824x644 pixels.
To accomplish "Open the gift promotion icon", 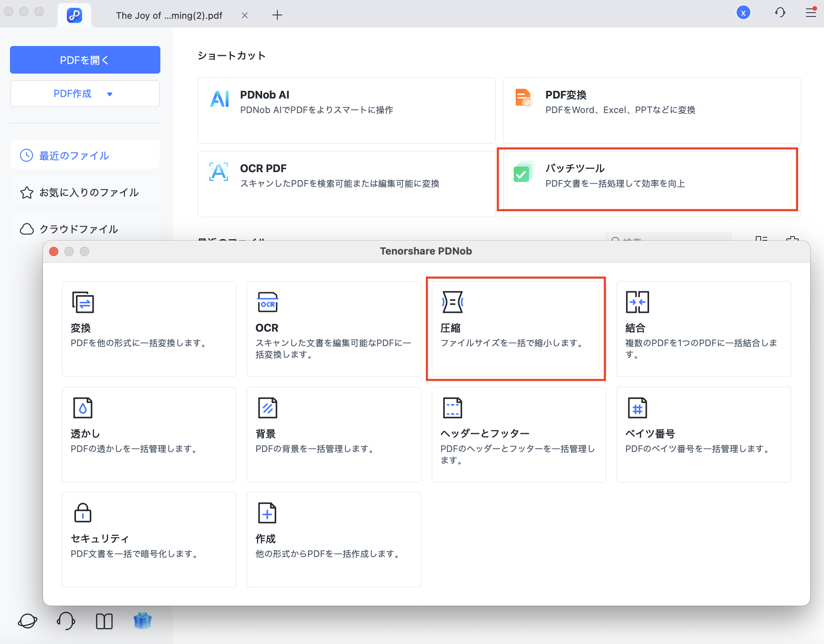I will pos(143,620).
